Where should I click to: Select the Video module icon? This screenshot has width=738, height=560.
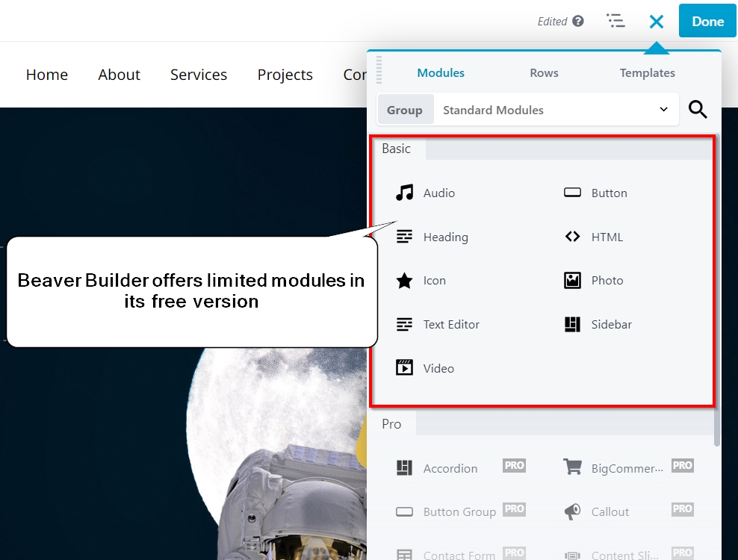click(x=404, y=367)
